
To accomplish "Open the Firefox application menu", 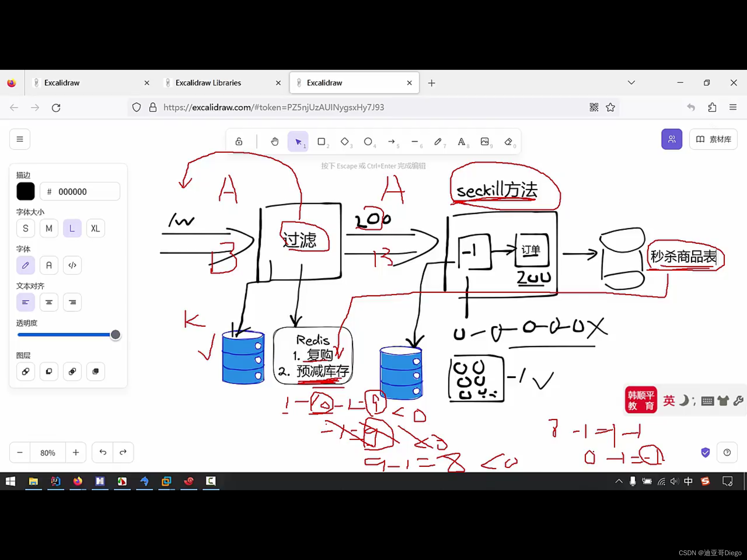I will [733, 108].
